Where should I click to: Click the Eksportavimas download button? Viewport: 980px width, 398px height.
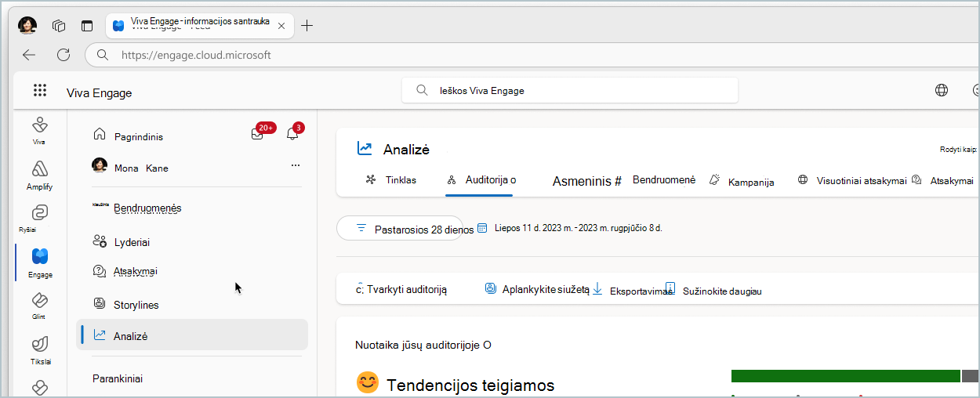[x=633, y=290]
